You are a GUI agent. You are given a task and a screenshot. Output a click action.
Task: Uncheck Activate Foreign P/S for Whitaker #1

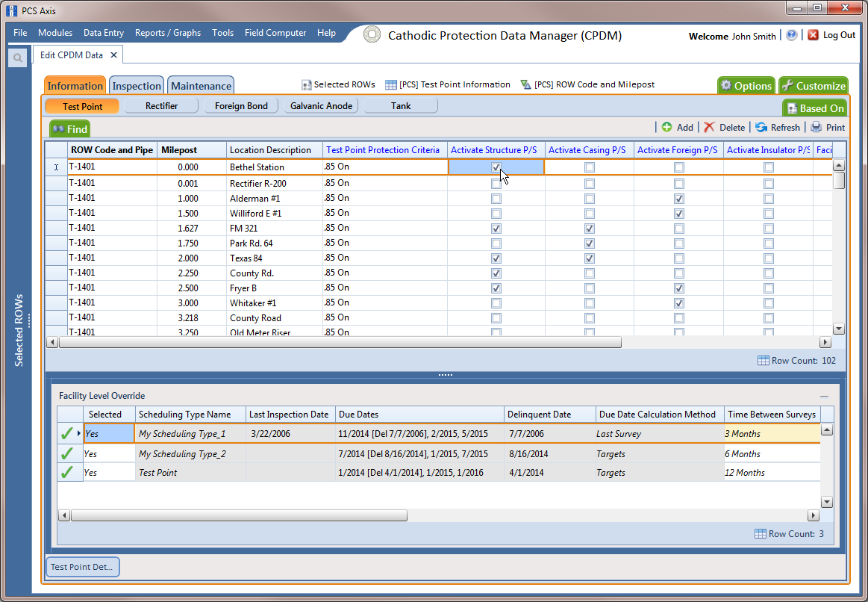pos(679,303)
